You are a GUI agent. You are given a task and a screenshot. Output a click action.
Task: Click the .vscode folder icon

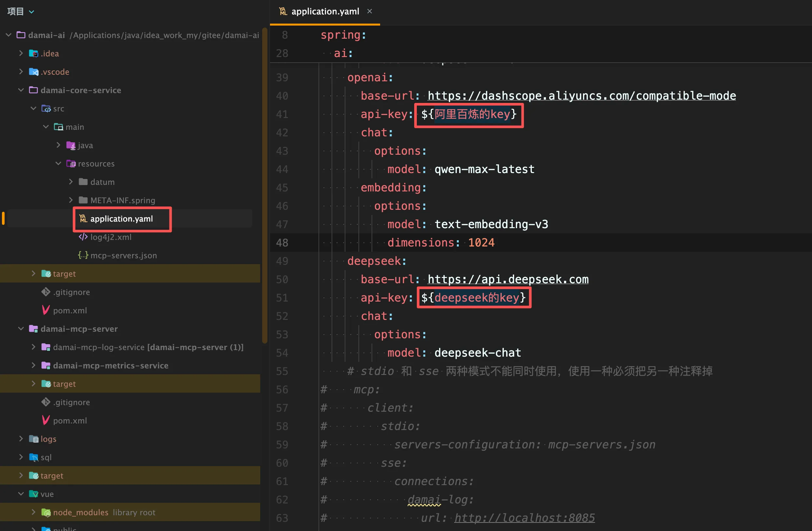tap(33, 72)
